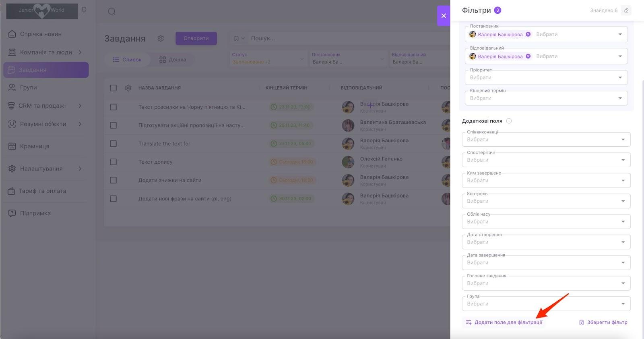Check the Додати знижки на сайти task
The width and height of the screenshot is (644, 339).
coord(113,180)
